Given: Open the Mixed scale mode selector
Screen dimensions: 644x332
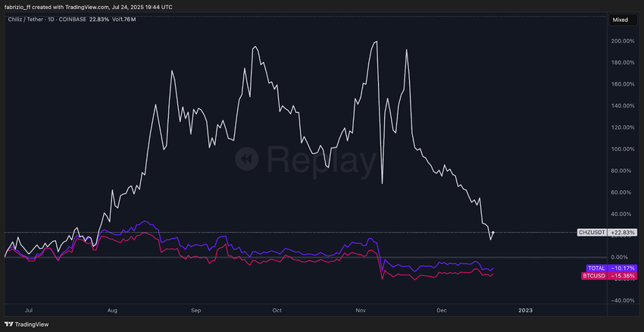Looking at the screenshot, I should click(623, 20).
